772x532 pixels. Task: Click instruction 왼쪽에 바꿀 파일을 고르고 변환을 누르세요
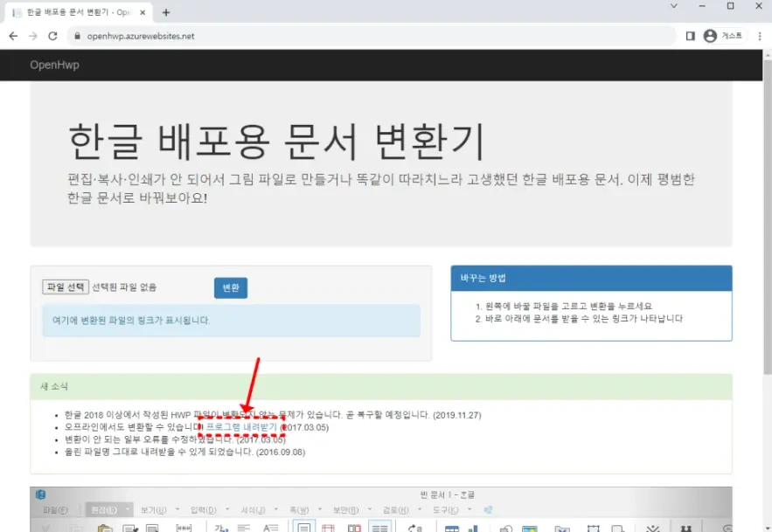click(568, 306)
